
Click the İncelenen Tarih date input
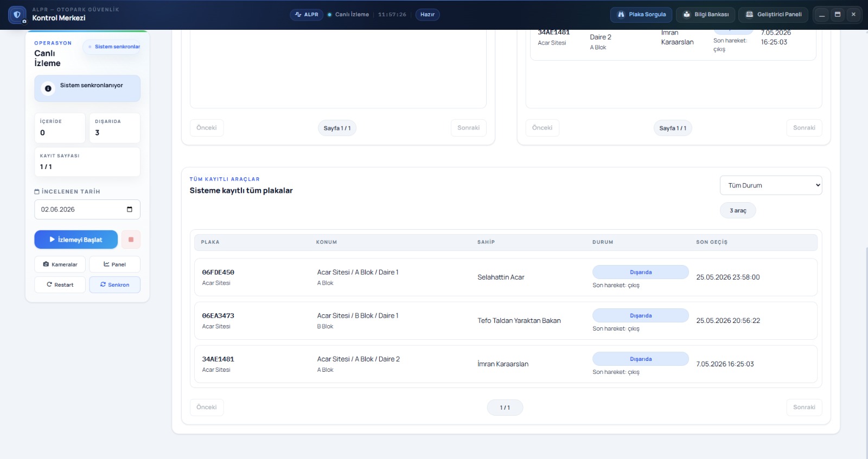[x=87, y=209]
